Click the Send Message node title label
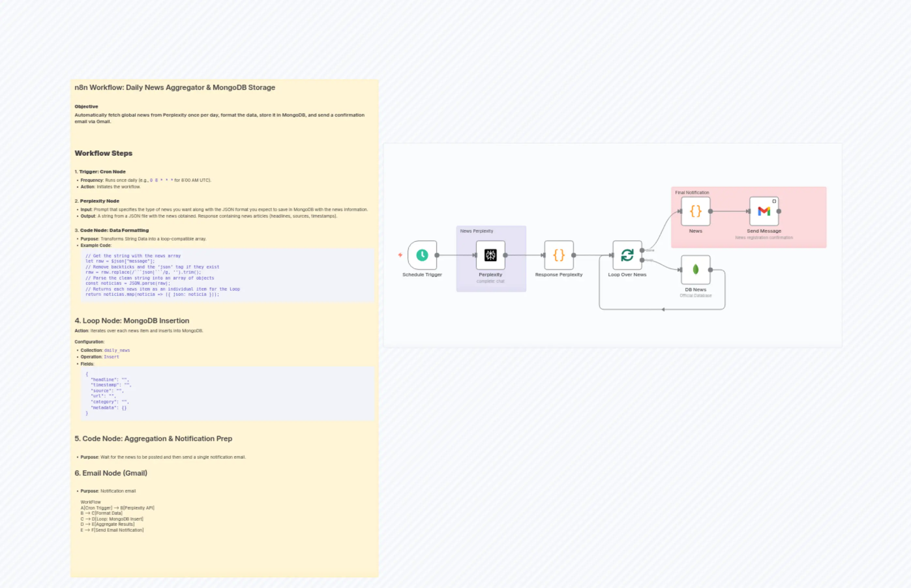The image size is (911, 588). click(765, 231)
